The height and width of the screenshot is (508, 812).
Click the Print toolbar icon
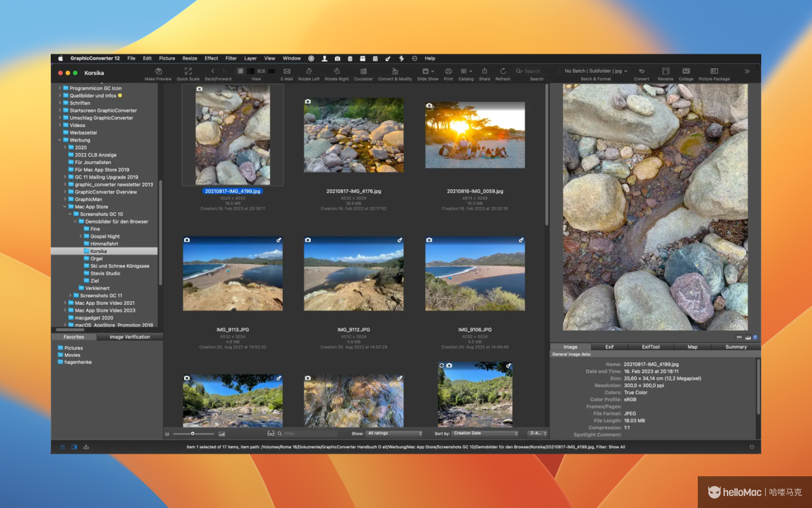pos(449,71)
